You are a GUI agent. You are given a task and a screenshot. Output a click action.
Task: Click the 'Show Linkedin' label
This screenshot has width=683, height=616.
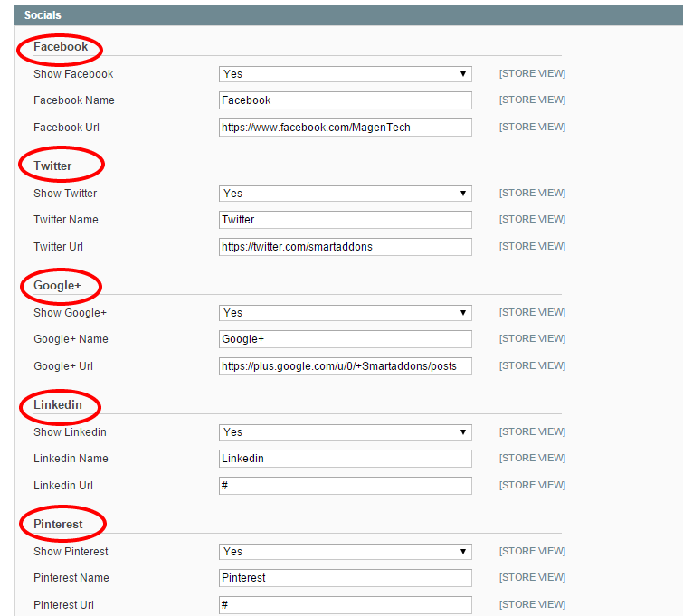tap(70, 432)
